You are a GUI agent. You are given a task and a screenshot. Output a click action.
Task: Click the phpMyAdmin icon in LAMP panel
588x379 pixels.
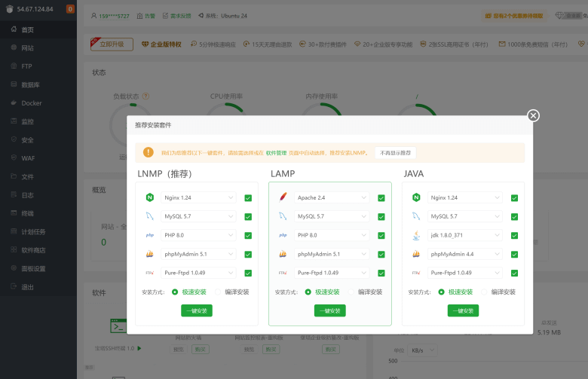[283, 254]
